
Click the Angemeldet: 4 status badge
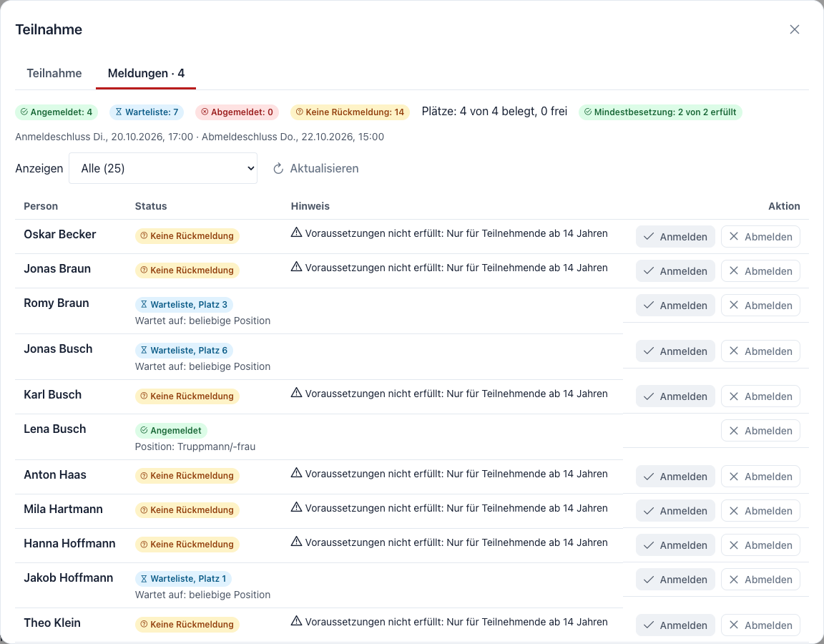57,112
